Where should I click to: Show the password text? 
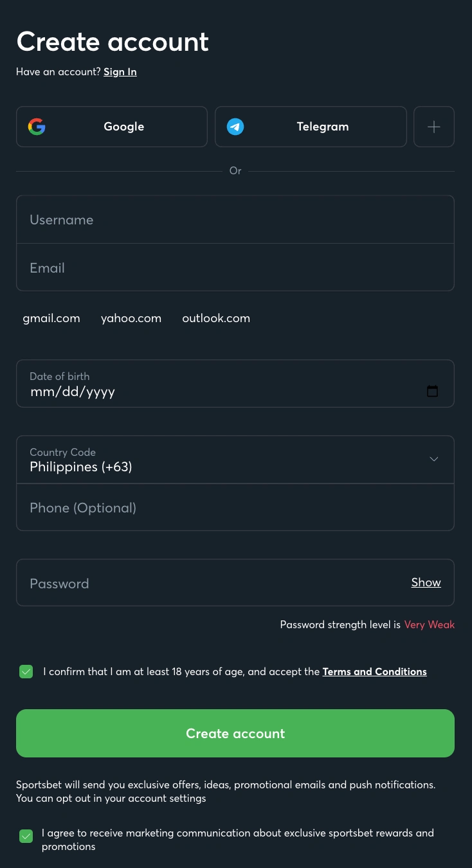pos(426,583)
